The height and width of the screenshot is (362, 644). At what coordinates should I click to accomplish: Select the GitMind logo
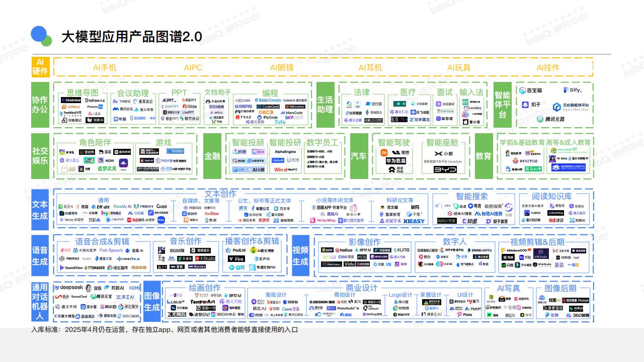70,107
